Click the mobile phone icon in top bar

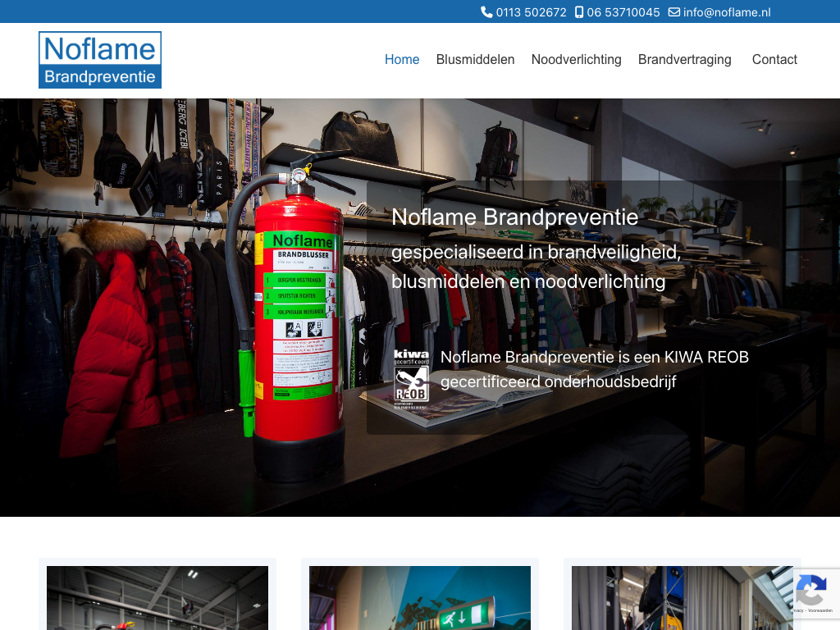pyautogui.click(x=579, y=12)
